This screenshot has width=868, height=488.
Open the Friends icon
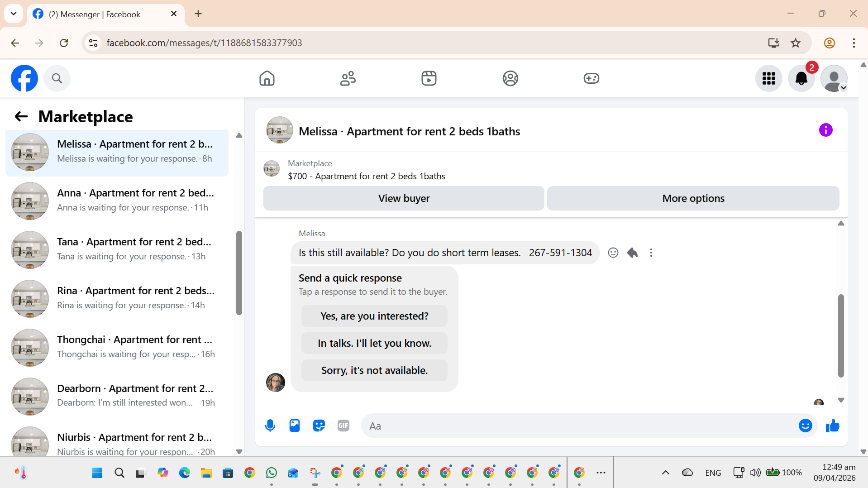348,78
